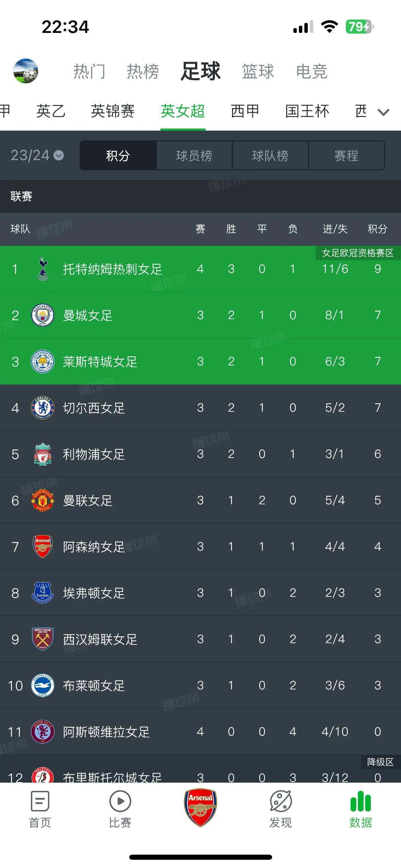Select the 篮球 basketball tab

click(x=258, y=72)
